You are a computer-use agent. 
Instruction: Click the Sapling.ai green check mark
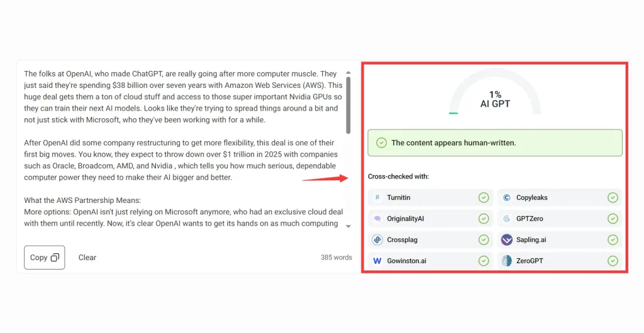613,239
